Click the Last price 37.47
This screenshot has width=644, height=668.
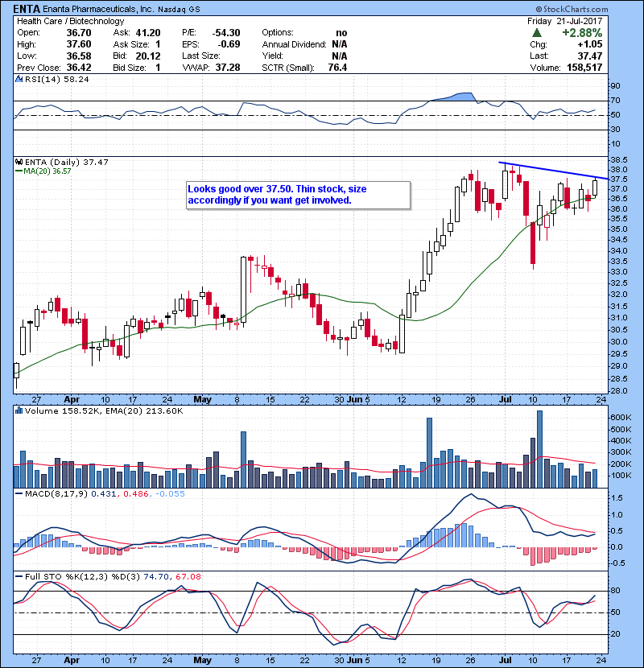590,56
